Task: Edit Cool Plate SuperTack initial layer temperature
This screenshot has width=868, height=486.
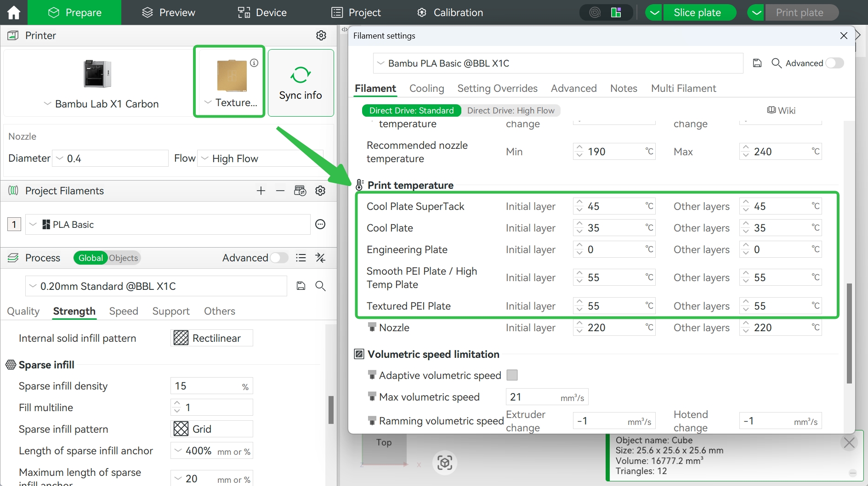Action: (x=614, y=206)
